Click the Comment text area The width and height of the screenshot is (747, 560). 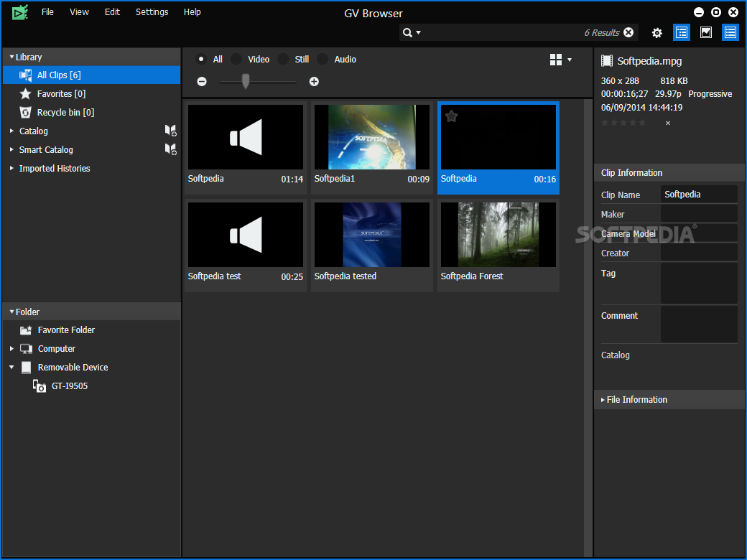699,325
